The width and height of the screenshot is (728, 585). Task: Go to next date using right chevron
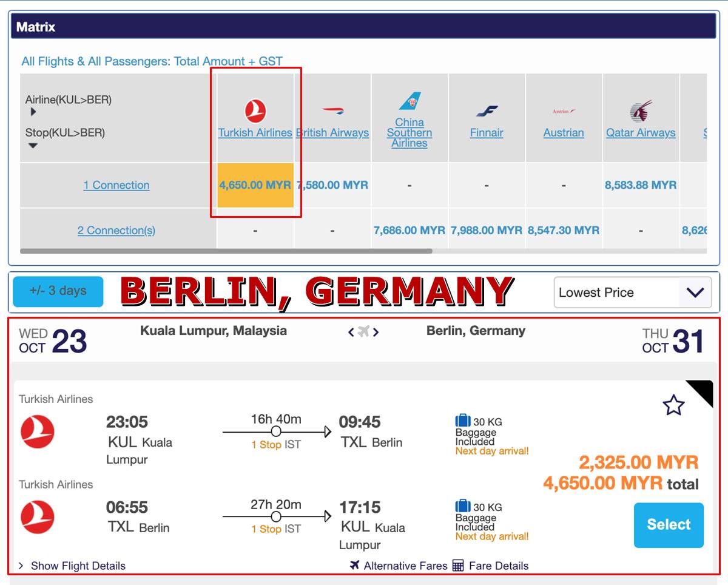(376, 332)
